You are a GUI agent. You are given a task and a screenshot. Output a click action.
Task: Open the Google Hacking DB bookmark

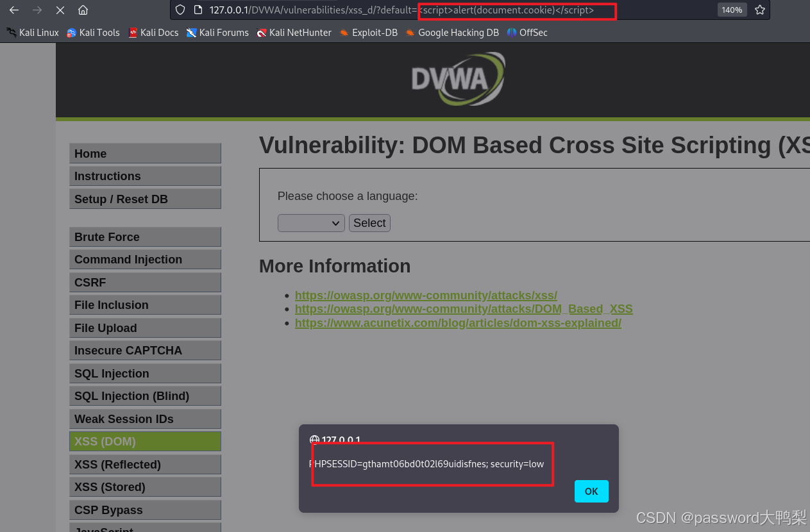pyautogui.click(x=452, y=32)
